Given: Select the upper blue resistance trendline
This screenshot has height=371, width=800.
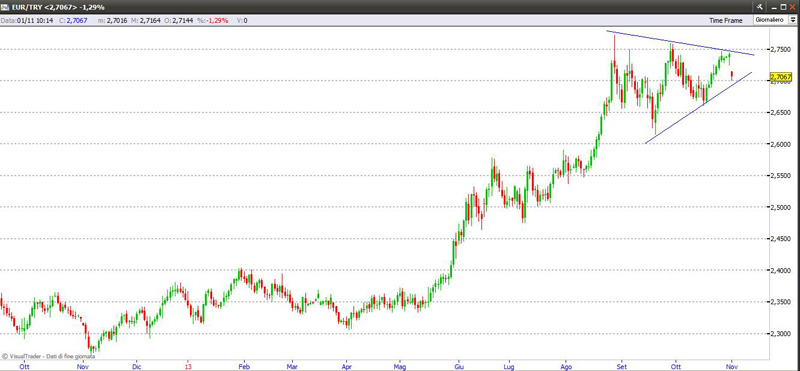Looking at the screenshot, I should (680, 43).
